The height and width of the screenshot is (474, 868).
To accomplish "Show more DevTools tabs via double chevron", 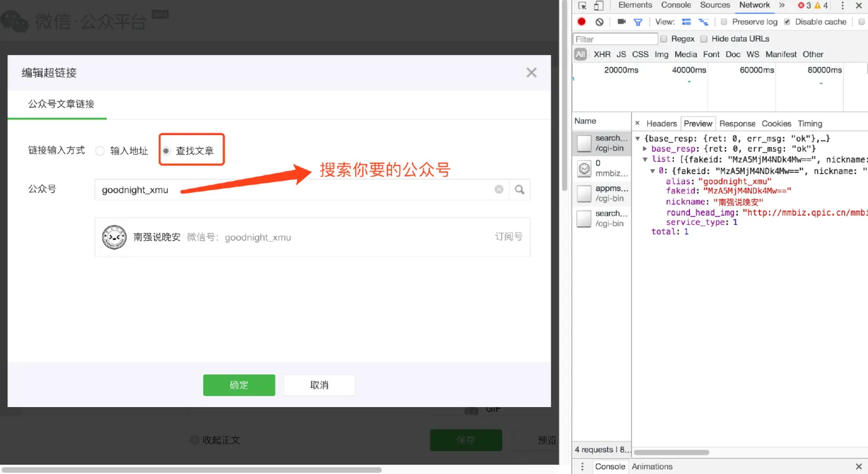I will pos(782,5).
